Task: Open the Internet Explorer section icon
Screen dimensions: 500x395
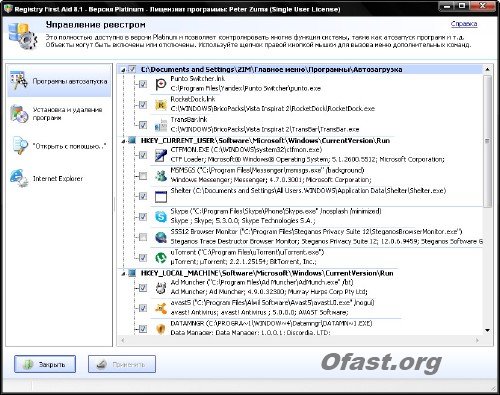Action: click(19, 178)
